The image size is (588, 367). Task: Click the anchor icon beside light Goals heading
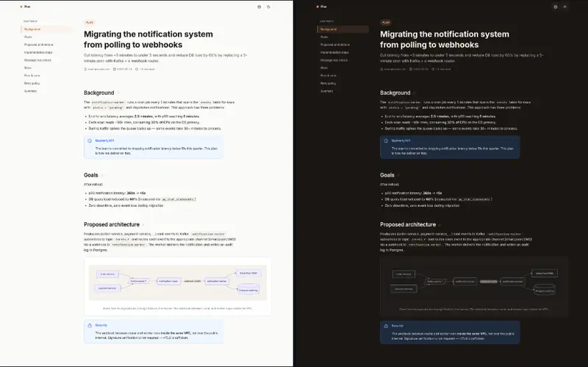tap(102, 175)
